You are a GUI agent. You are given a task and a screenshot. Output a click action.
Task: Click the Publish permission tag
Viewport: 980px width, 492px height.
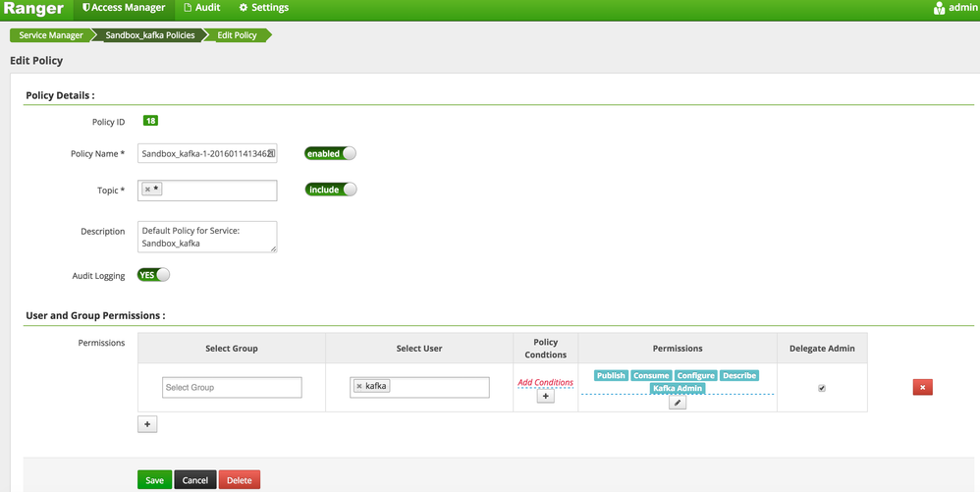tap(611, 376)
